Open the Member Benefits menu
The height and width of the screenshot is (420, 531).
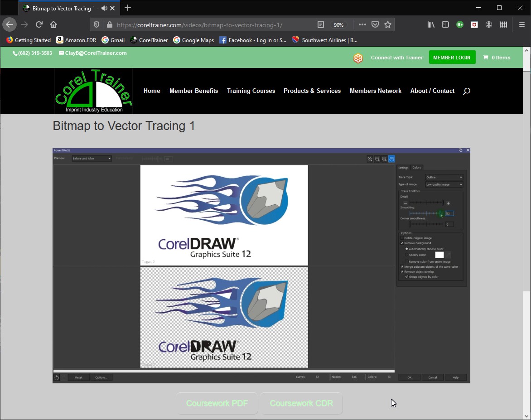pos(194,91)
